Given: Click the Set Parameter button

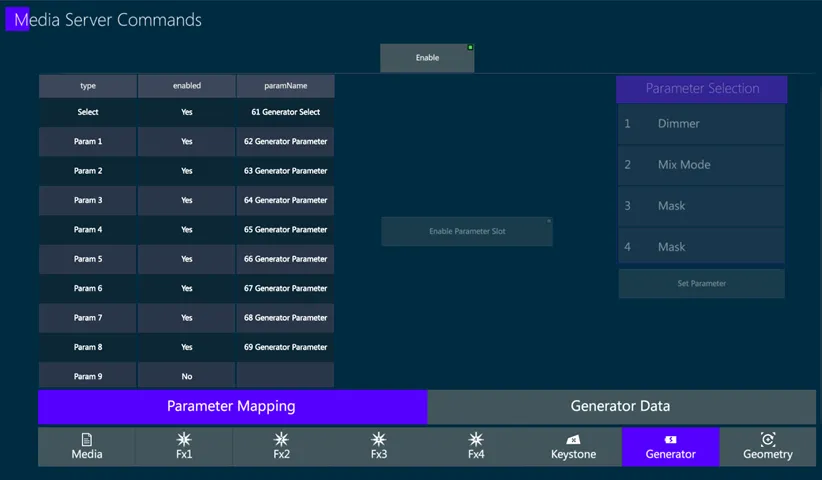Looking at the screenshot, I should (701, 283).
